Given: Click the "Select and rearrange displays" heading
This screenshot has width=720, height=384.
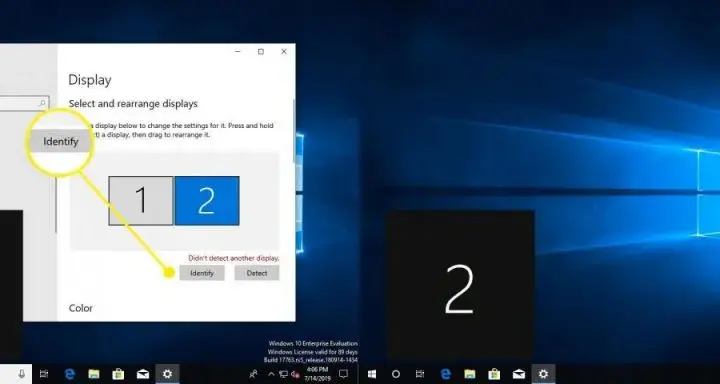Looking at the screenshot, I should click(133, 104).
